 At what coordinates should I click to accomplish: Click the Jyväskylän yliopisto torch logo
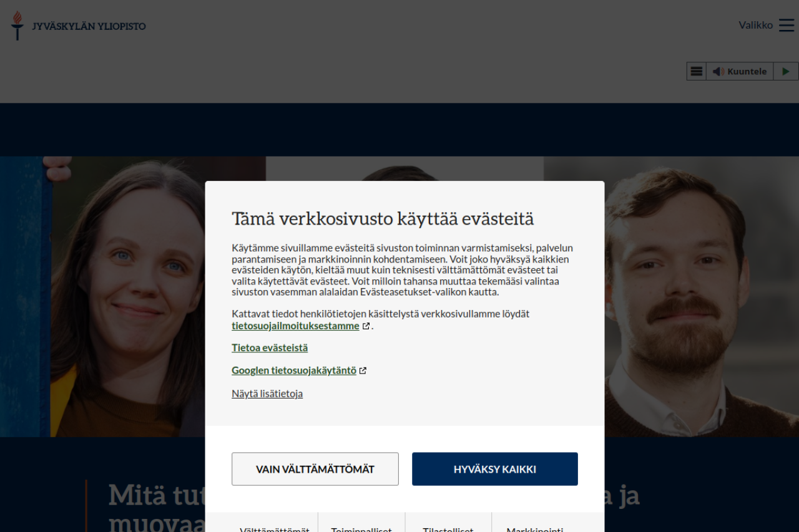pos(17,26)
